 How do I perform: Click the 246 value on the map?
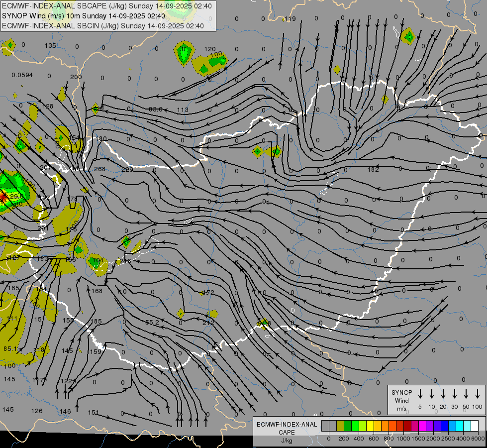(125, 260)
